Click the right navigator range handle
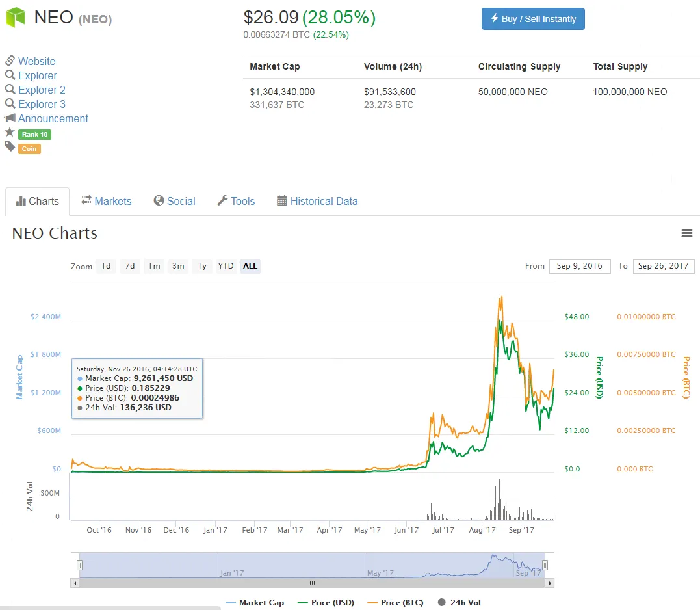Screen dimensions: 700x610 (x=545, y=565)
